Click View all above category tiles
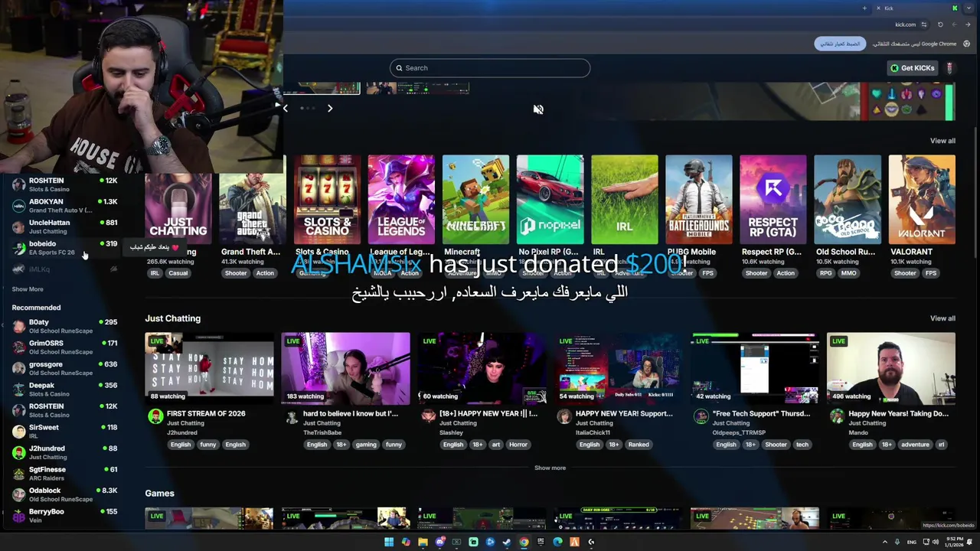 pyautogui.click(x=942, y=141)
